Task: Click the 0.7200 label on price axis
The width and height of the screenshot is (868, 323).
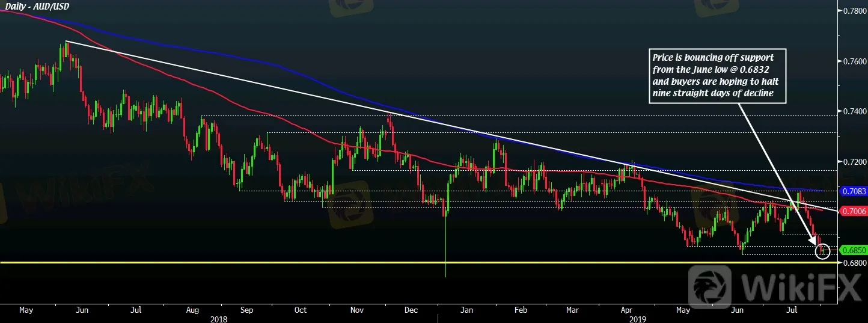Action: (854, 162)
